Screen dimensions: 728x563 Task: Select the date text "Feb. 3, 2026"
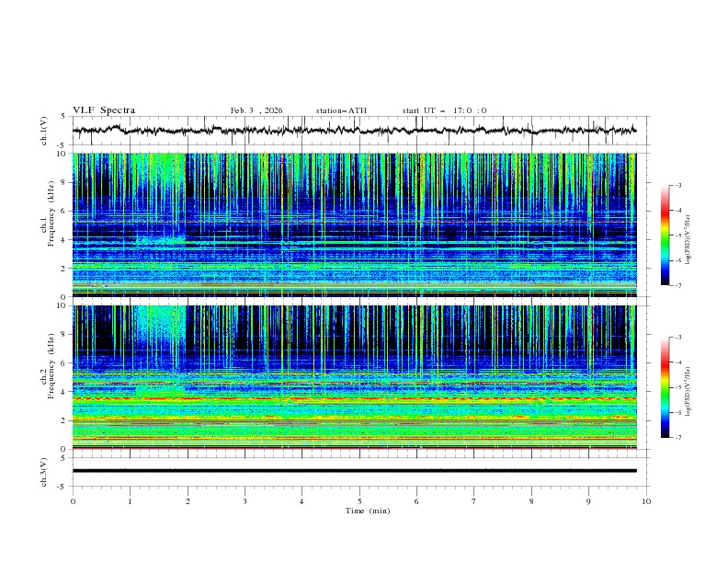click(x=256, y=110)
